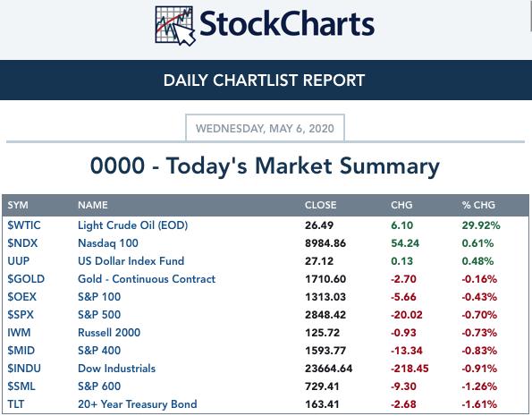This screenshot has width=532, height=416.
Task: Open Gold - Continuous Contract link
Action: point(147,279)
